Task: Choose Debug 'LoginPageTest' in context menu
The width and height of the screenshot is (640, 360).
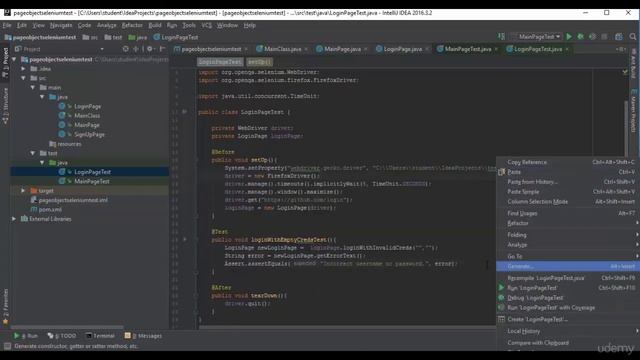Action: coord(568,298)
